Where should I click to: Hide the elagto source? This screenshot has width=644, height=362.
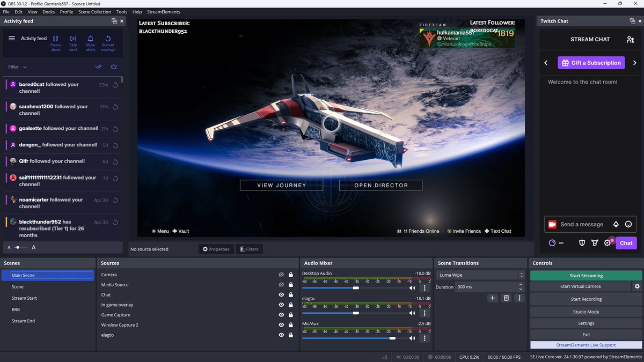(281, 335)
